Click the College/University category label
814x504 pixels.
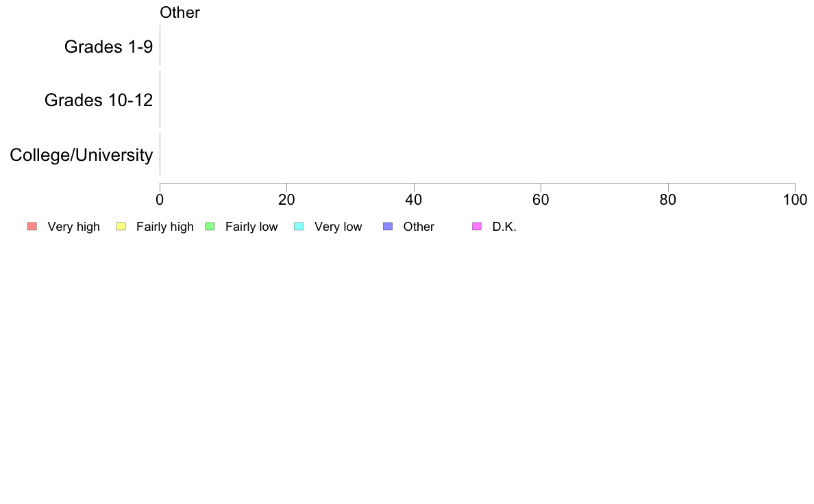click(82, 155)
